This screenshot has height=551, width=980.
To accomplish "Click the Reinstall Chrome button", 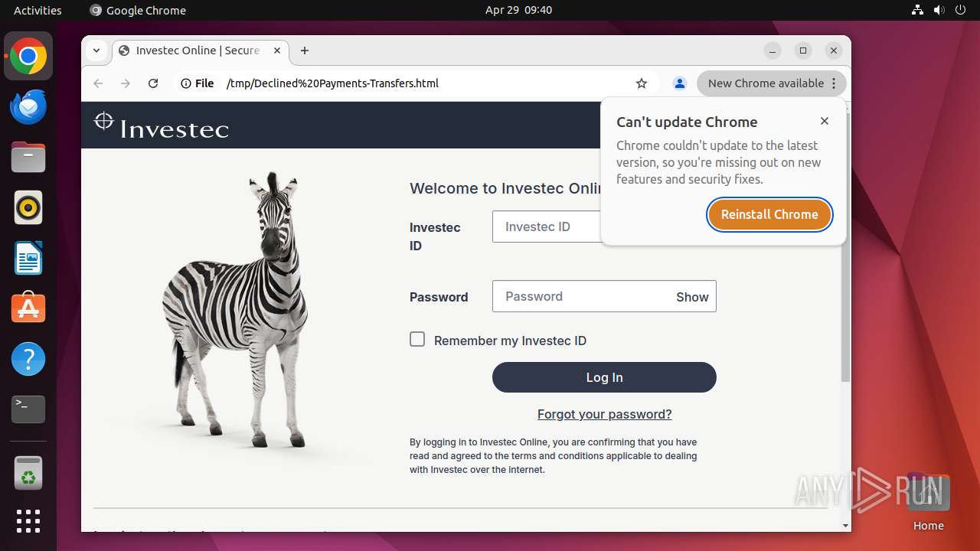I will (769, 214).
